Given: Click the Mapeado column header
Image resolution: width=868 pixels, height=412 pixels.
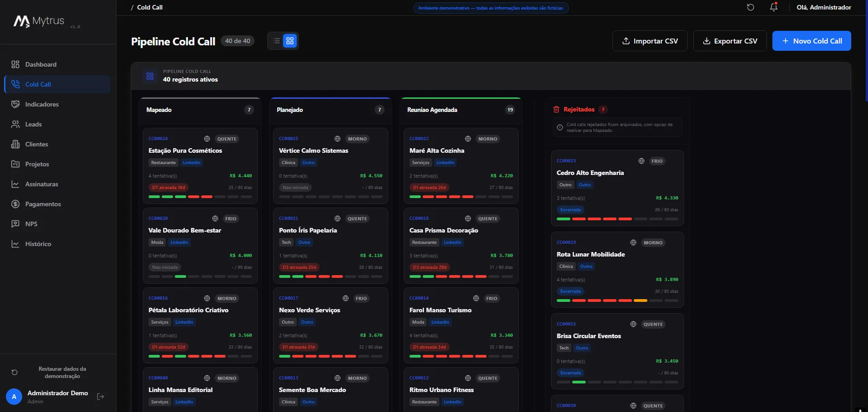Looking at the screenshot, I should [x=200, y=110].
